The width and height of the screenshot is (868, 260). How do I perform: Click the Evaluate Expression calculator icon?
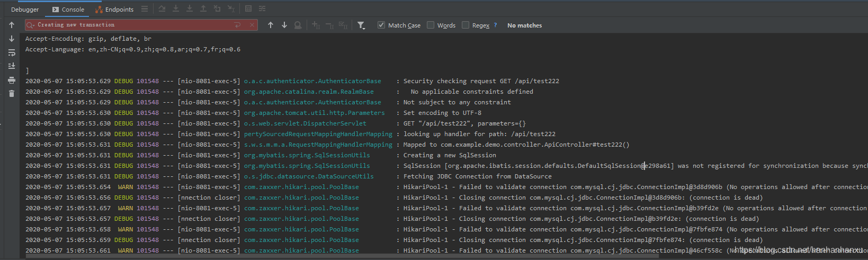coord(248,9)
